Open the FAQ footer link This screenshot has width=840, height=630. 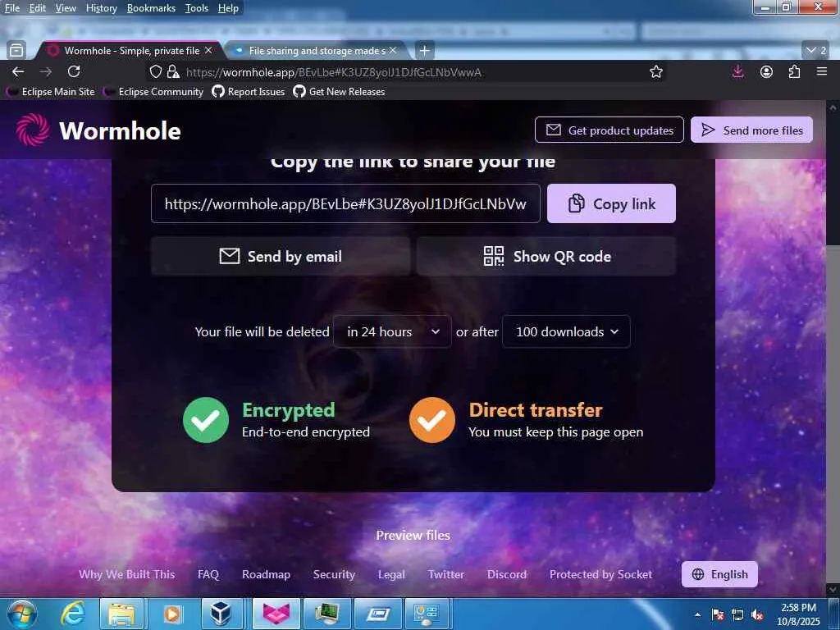click(208, 574)
